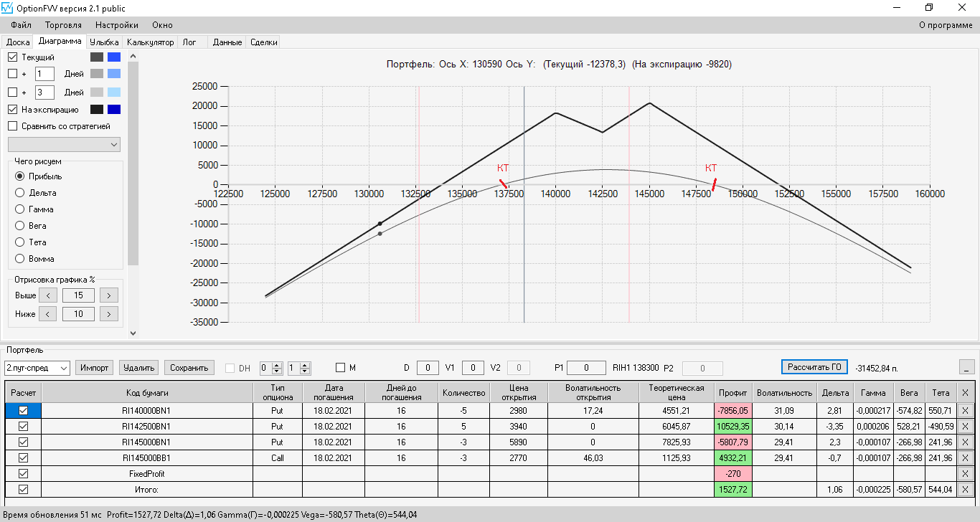The image size is (980, 522).
Task: Click the P1 input field
Action: [x=587, y=368]
